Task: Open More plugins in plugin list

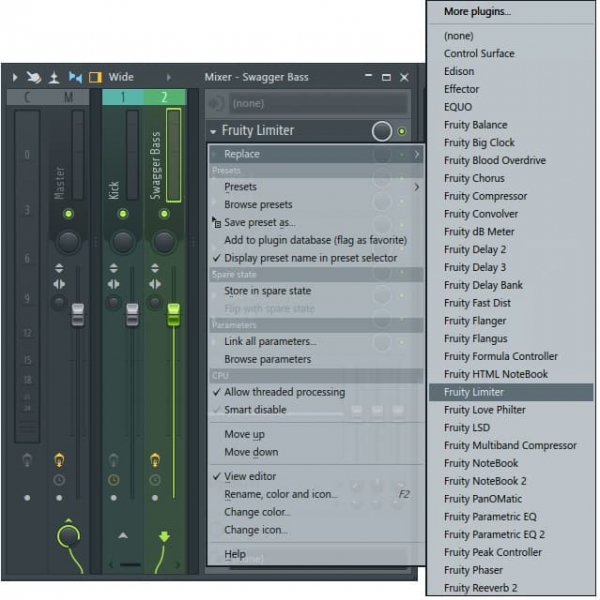Action: tap(511, 12)
